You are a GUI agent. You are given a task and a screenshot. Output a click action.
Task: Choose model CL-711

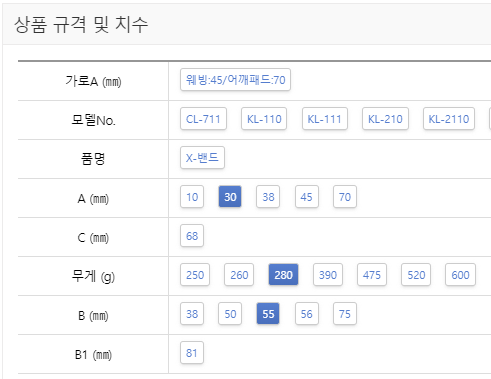pos(203,119)
